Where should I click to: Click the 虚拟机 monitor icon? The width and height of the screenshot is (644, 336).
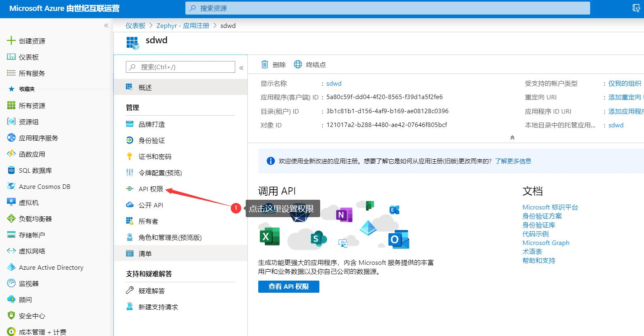[11, 203]
